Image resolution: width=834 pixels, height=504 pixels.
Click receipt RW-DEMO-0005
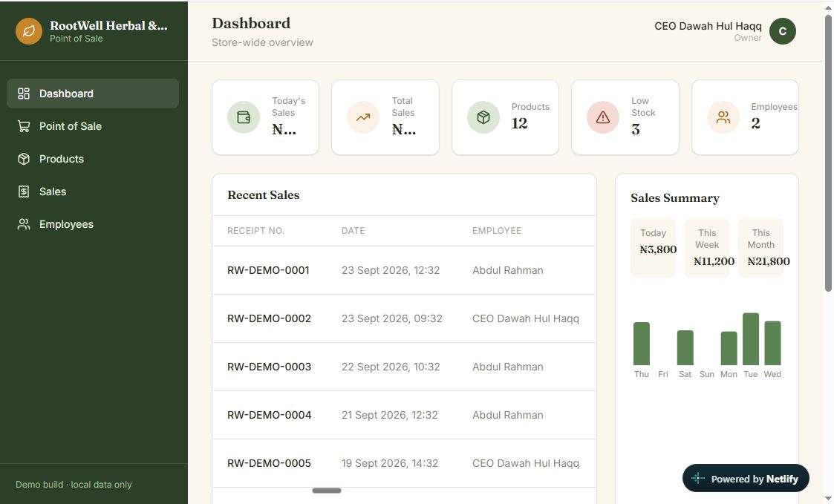click(269, 463)
